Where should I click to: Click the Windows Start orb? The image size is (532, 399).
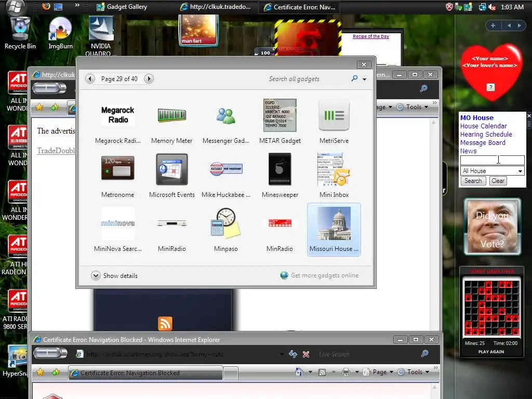point(15,7)
